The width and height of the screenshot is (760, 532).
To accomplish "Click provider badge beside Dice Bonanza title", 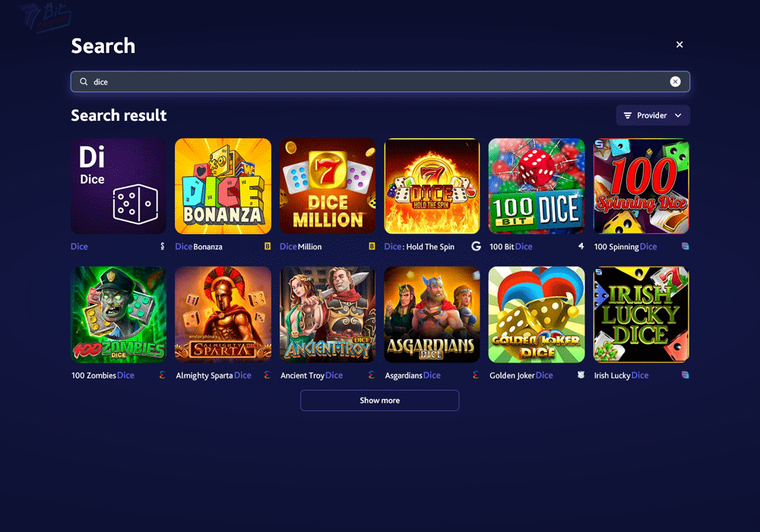I will tap(267, 246).
